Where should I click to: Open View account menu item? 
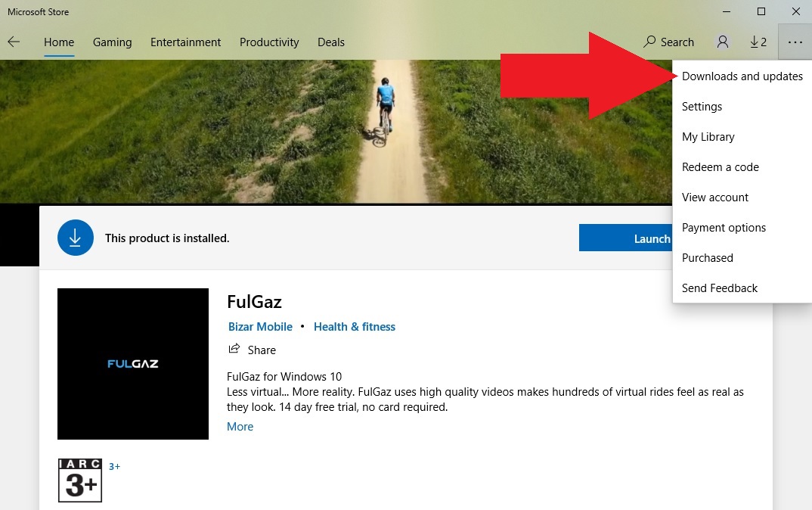(x=742, y=197)
